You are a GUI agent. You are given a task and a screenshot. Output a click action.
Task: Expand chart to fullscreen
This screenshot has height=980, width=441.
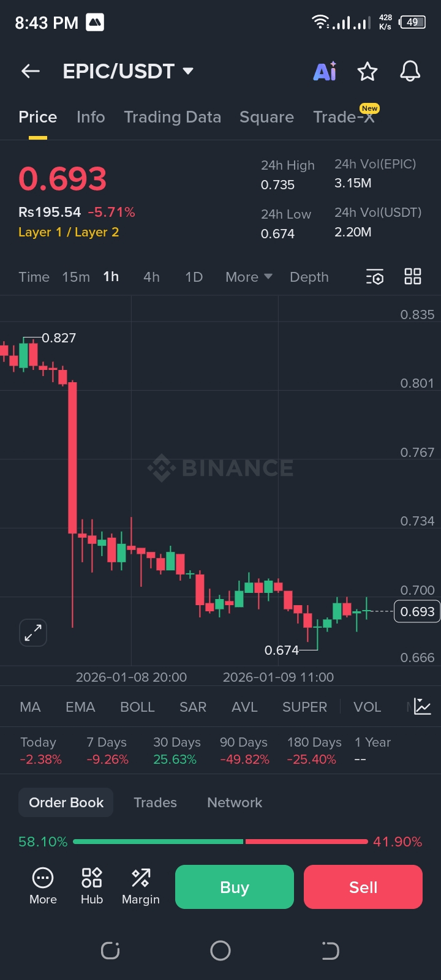tap(33, 633)
